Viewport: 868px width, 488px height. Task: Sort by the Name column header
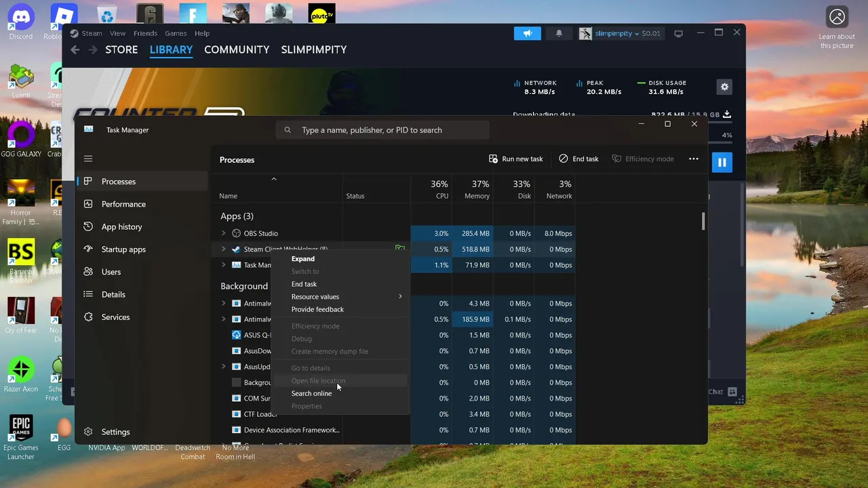tap(229, 196)
